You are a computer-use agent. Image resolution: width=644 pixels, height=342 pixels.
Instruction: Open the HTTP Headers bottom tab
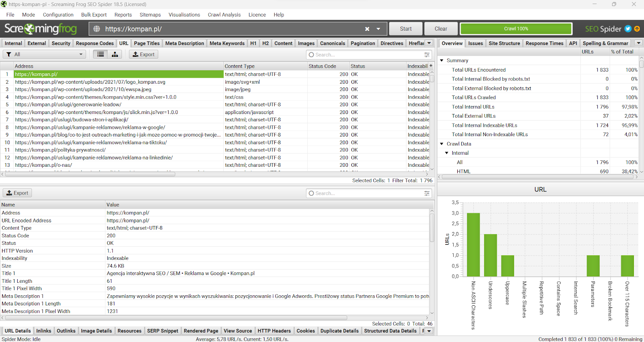coord(274,331)
